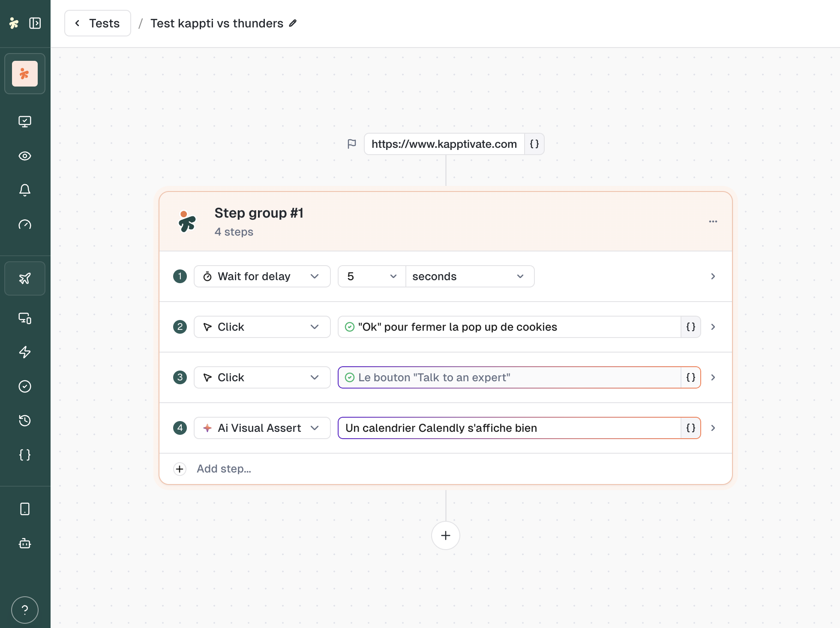Select the airplane tests icon
The image size is (840, 628).
(25, 278)
